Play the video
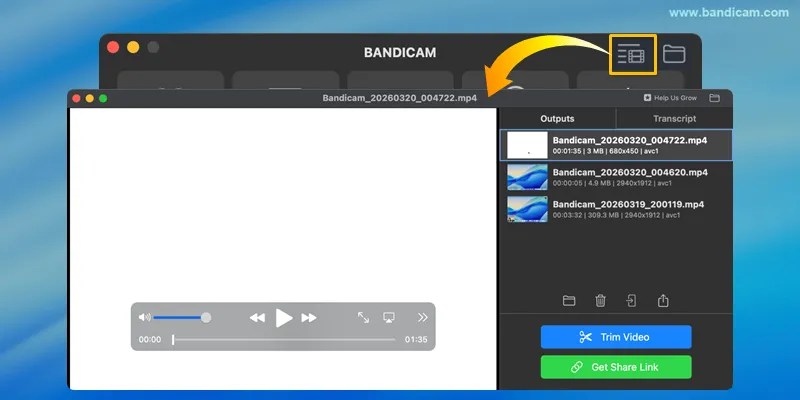This screenshot has width=800, height=400. pos(284,318)
